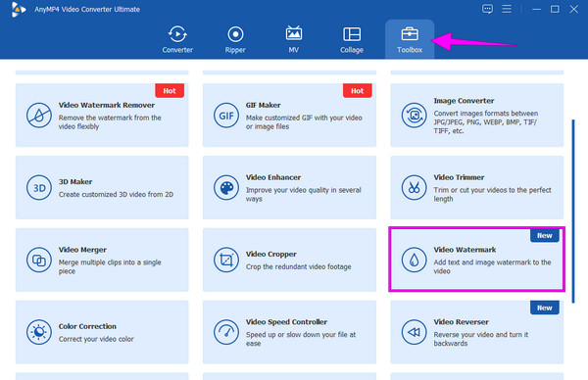Click 'Crop the redundant video footage'

coord(299,266)
